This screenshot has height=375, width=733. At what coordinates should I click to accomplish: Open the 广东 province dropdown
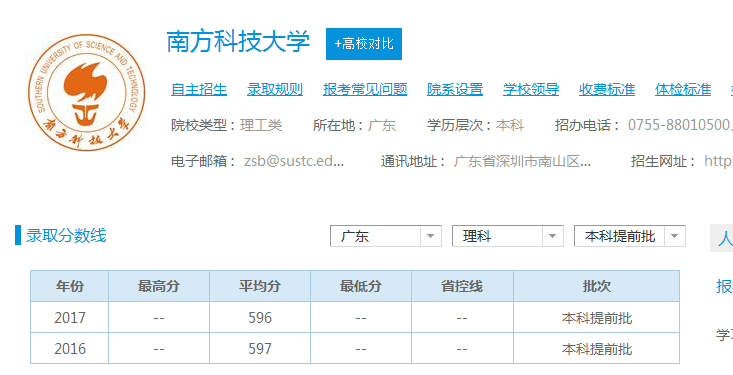tap(386, 236)
